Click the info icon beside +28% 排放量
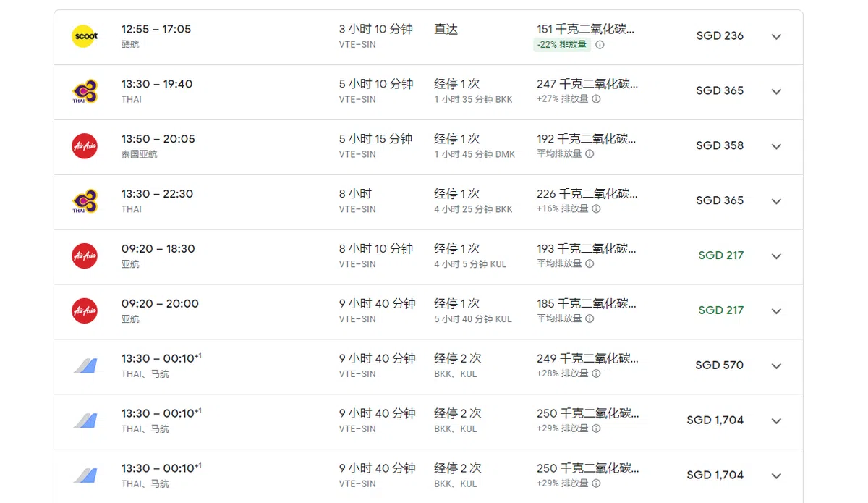The width and height of the screenshot is (868, 503). [x=596, y=374]
